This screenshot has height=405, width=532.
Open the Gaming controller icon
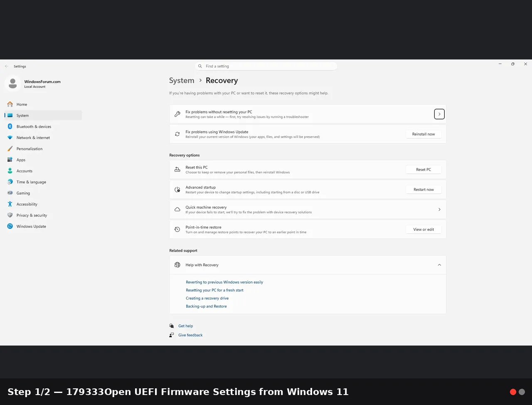point(10,193)
